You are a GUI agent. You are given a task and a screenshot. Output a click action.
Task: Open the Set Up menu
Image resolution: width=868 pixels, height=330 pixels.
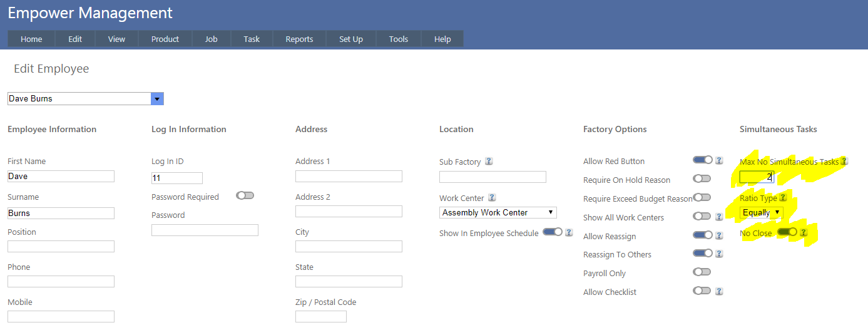(x=351, y=39)
